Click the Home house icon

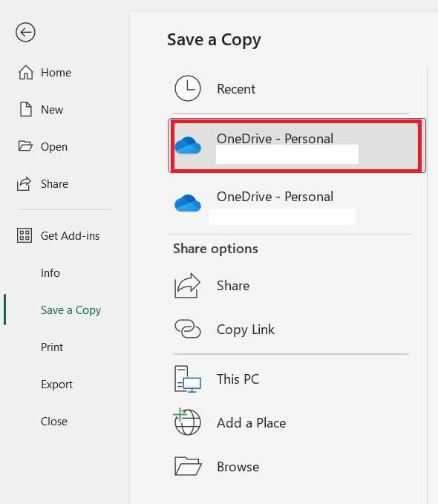(26, 72)
